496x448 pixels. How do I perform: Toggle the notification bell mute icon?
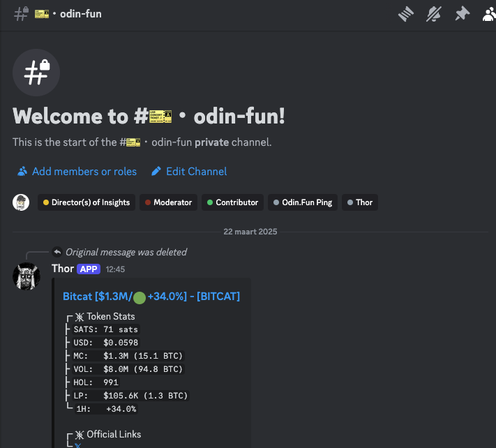pyautogui.click(x=434, y=14)
